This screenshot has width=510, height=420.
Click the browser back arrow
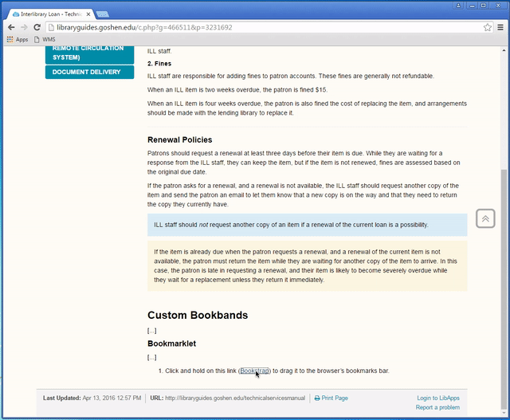click(x=10, y=27)
